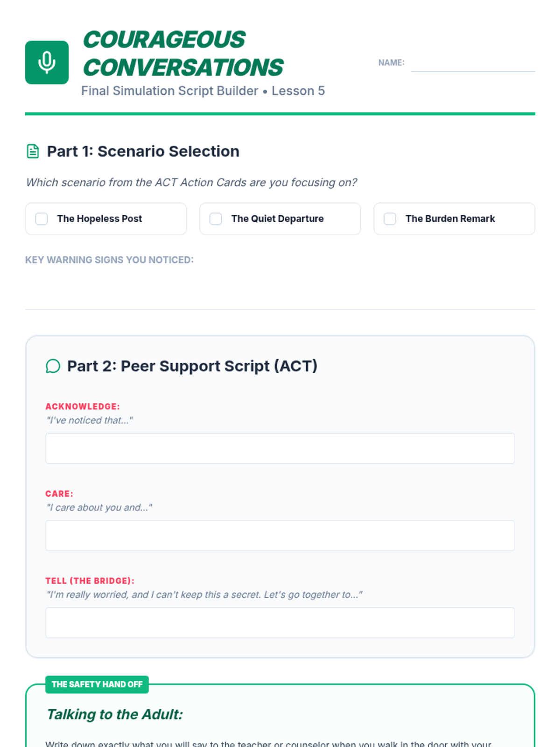This screenshot has height=747, width=560.
Task: Tick the Quiet Departure checkbox
Action: click(216, 219)
